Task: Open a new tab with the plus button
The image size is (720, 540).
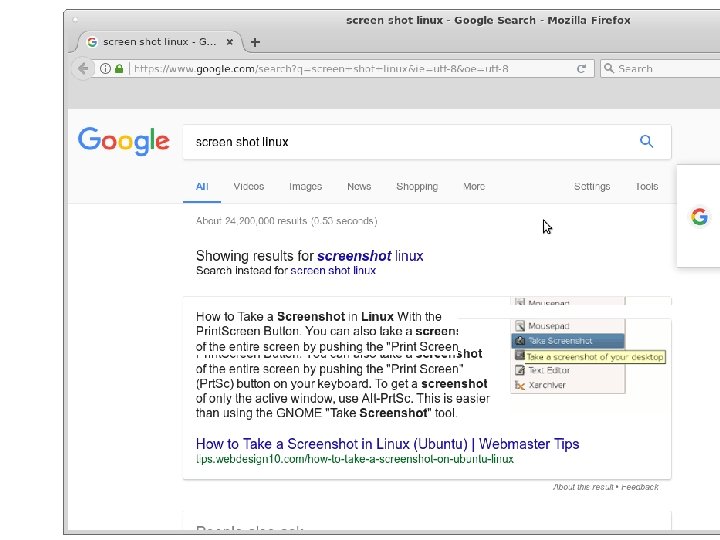Action: tap(255, 42)
